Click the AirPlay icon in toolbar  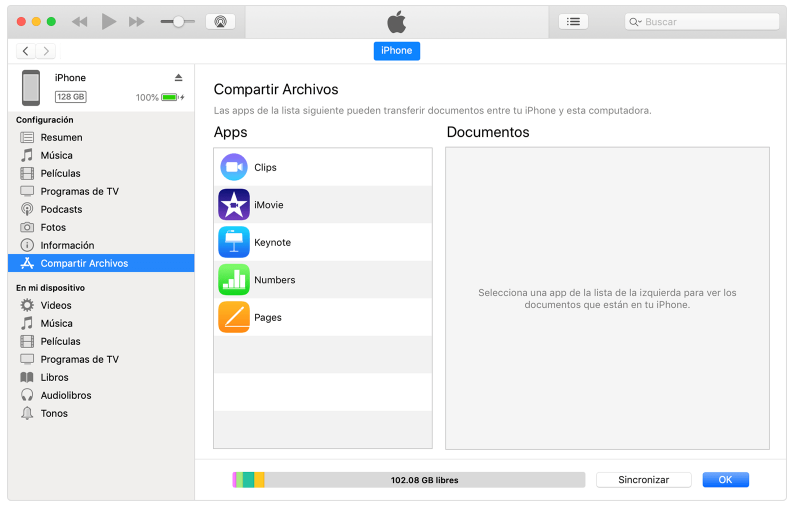pyautogui.click(x=220, y=21)
